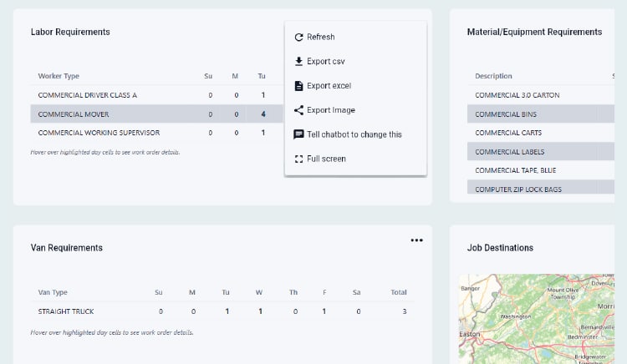Viewport: 627px width, 364px height.
Task: Click Material/Equipment Requirements panel title
Action: pos(534,32)
